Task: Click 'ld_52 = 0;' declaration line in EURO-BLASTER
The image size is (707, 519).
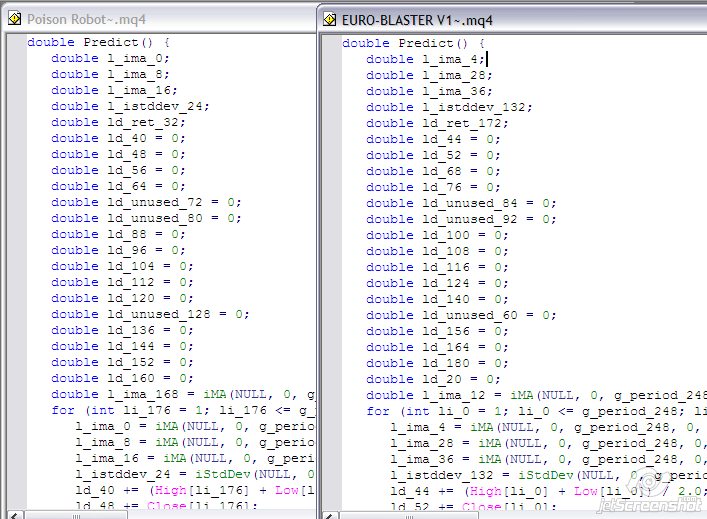Action: coord(461,156)
